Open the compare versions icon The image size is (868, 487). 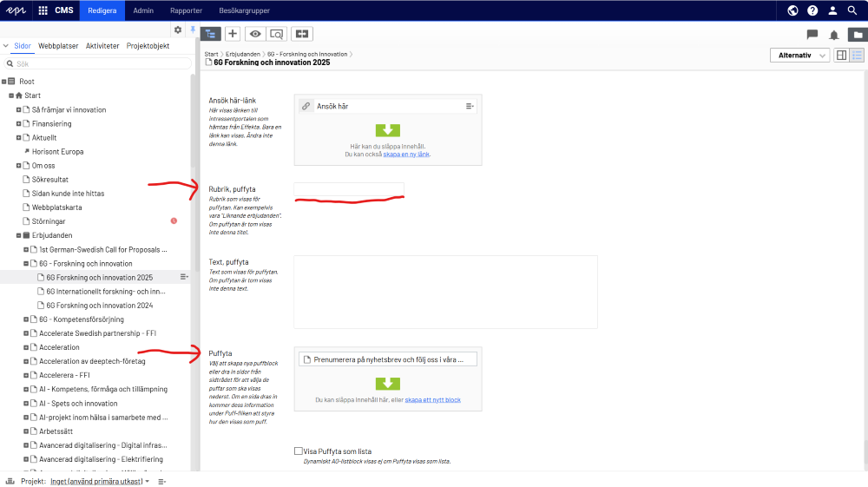(302, 34)
